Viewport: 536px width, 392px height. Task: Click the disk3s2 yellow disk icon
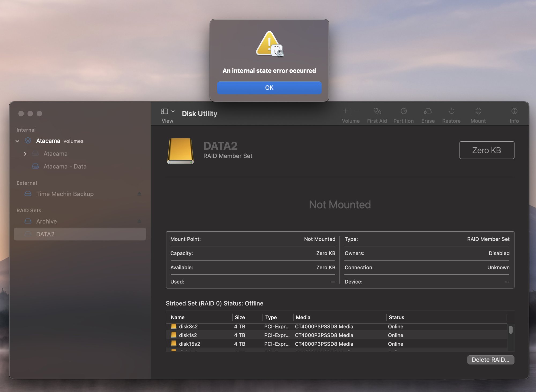[x=174, y=326]
